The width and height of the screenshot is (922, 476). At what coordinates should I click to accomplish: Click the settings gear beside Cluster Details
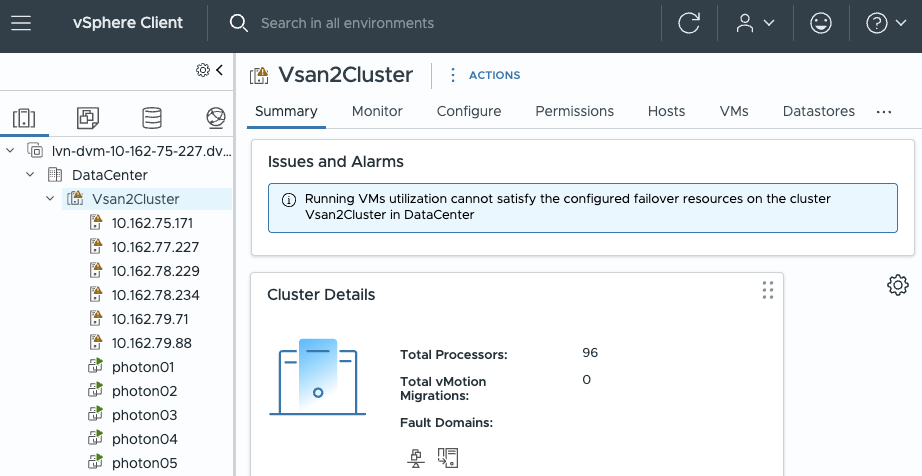tap(897, 285)
